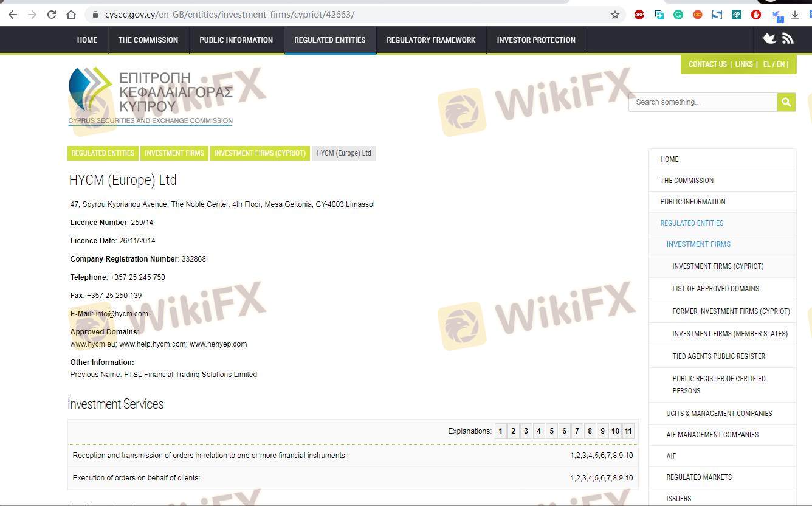812x506 pixels.
Task: Open the Investor Protection menu item
Action: 536,40
